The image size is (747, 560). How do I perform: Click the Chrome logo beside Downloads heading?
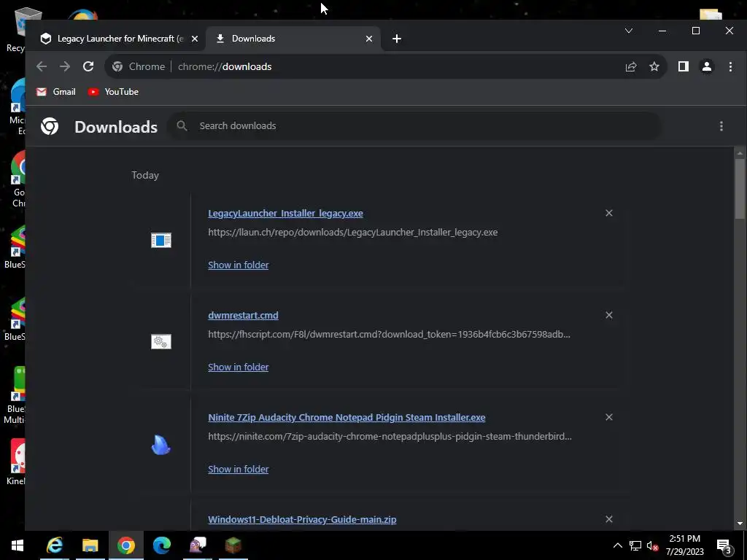click(50, 126)
